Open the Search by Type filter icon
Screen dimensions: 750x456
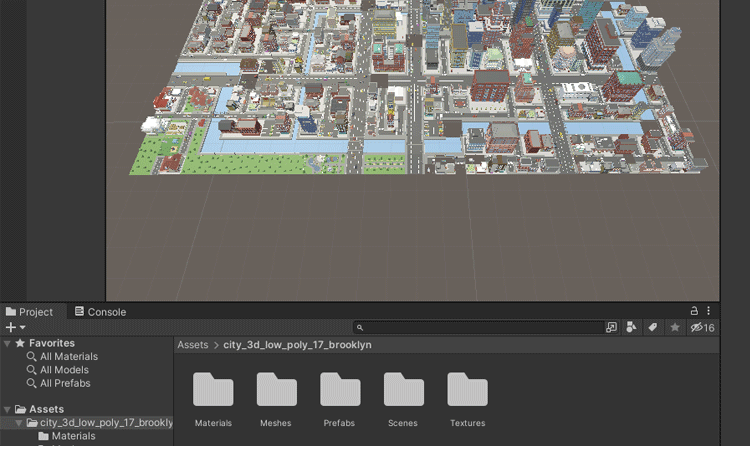[632, 327]
